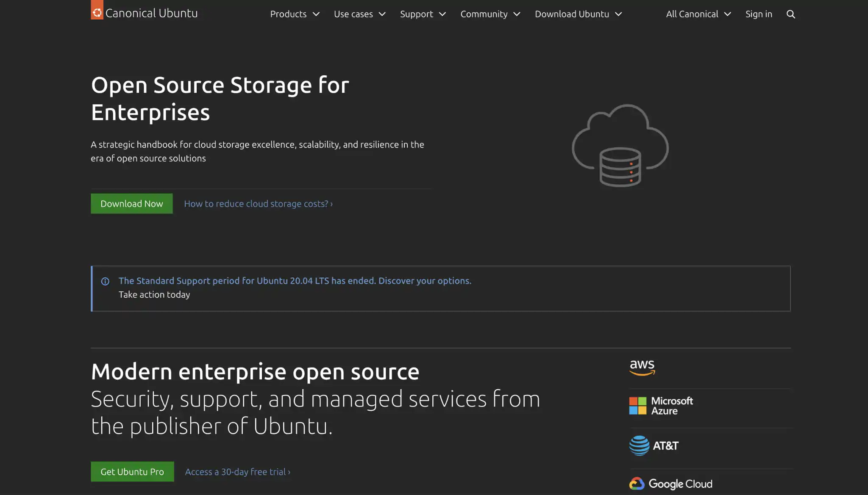Expand the Download Ubuntu chevron

(x=618, y=14)
